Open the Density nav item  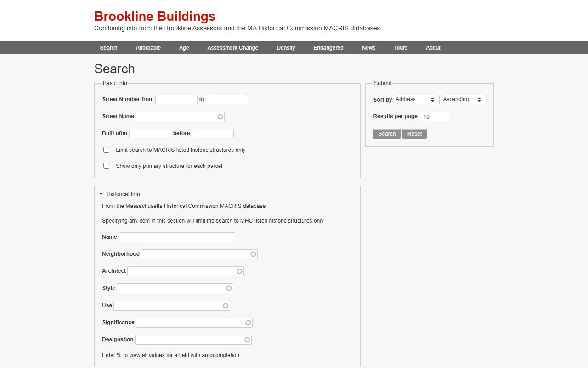click(286, 48)
